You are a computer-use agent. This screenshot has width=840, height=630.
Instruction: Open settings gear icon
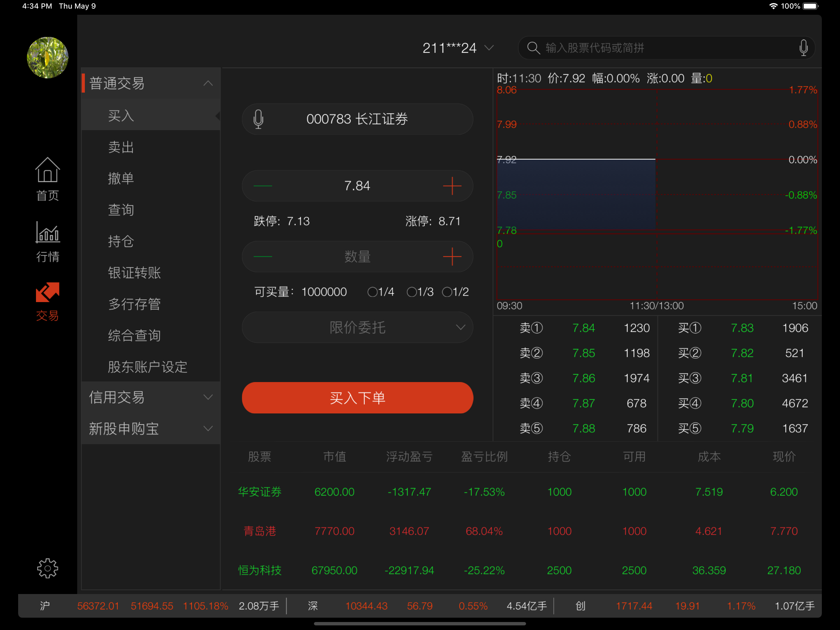click(x=47, y=568)
